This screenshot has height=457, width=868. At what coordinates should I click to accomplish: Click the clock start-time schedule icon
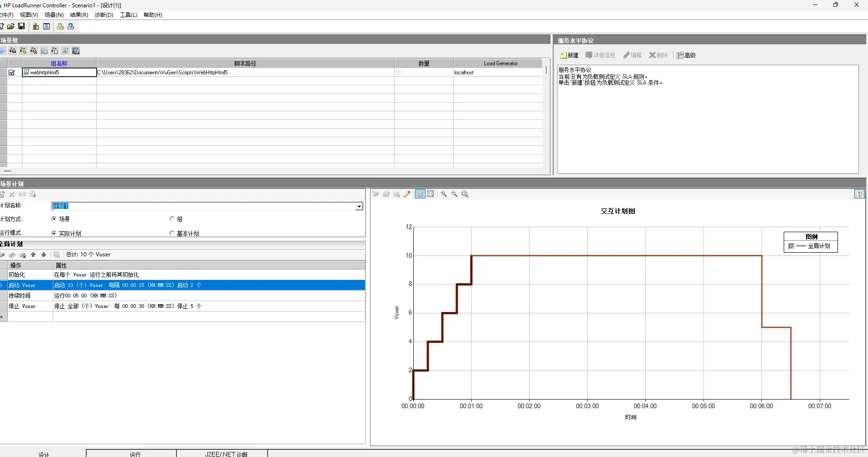[33, 194]
